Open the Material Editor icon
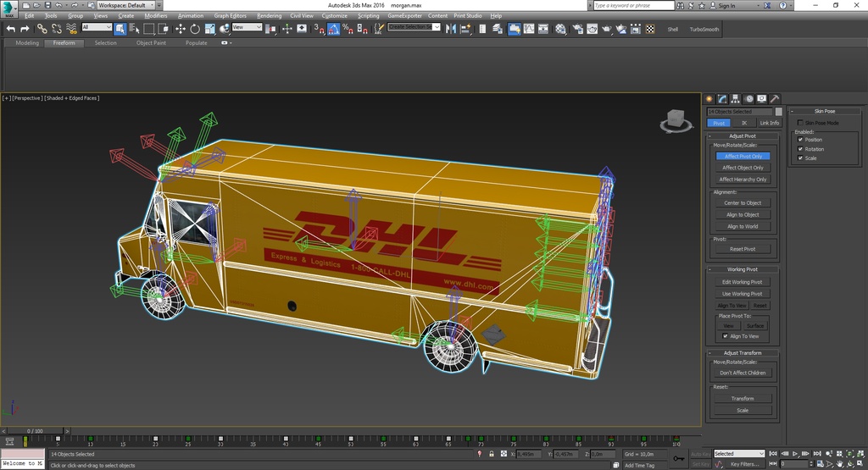 click(x=560, y=29)
